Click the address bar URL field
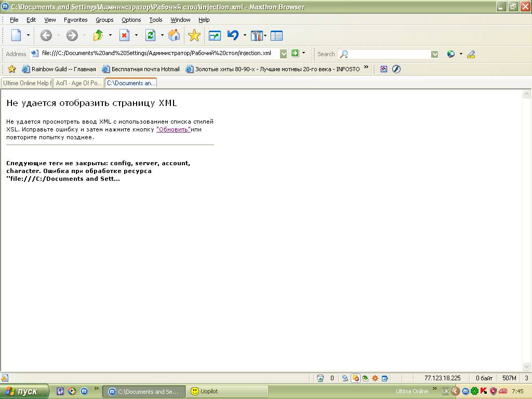 157,54
